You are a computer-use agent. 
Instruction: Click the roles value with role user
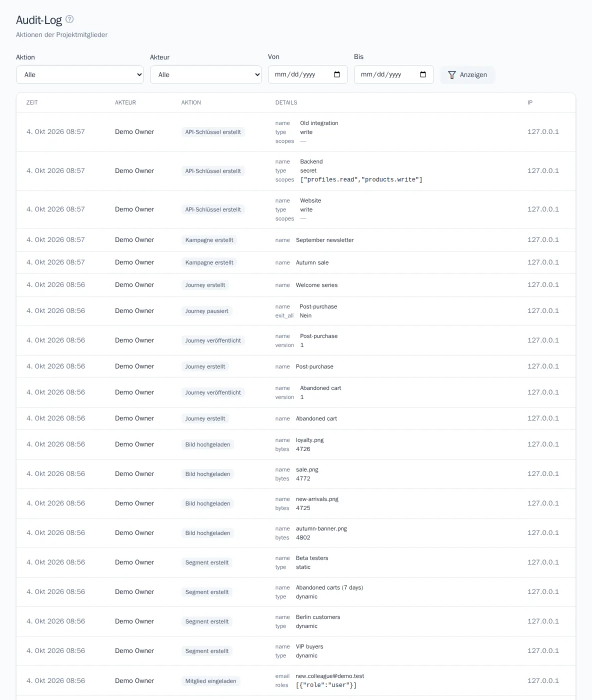[x=326, y=685]
